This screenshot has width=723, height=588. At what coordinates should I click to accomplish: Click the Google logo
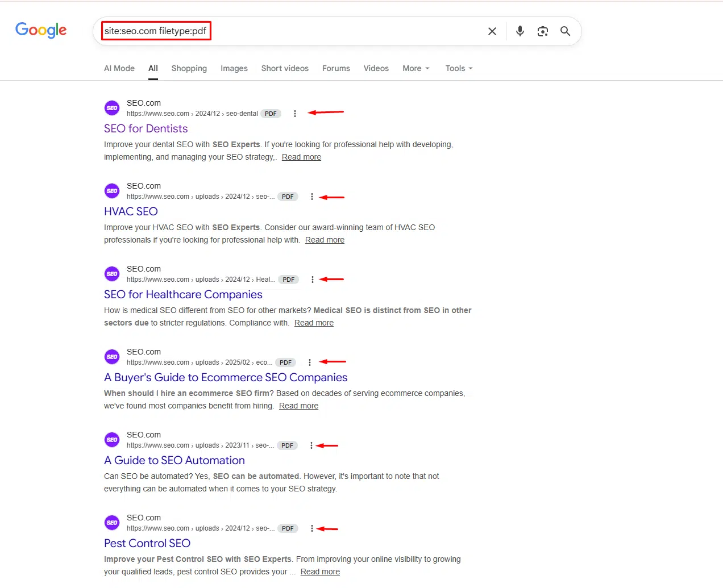(41, 30)
